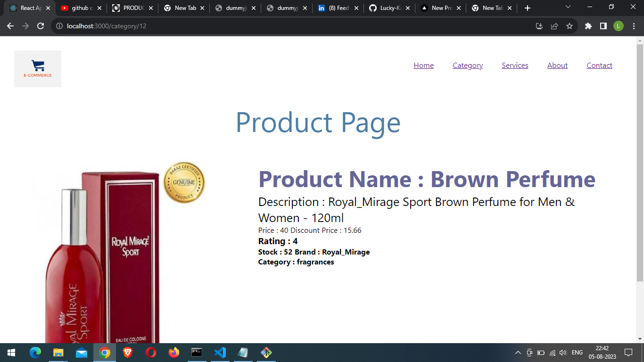Screen dimensions: 644x362
Task: Switch to the LinkedIn Feed tab
Action: point(337,8)
